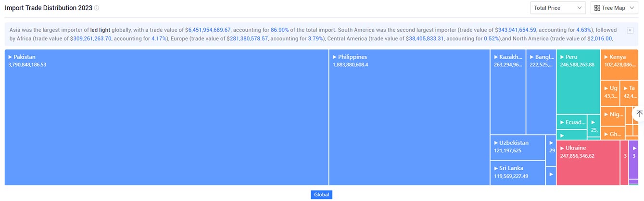Screen dimensions: 644x201
Task: Select the Uzbekistan tile
Action: tap(517, 147)
